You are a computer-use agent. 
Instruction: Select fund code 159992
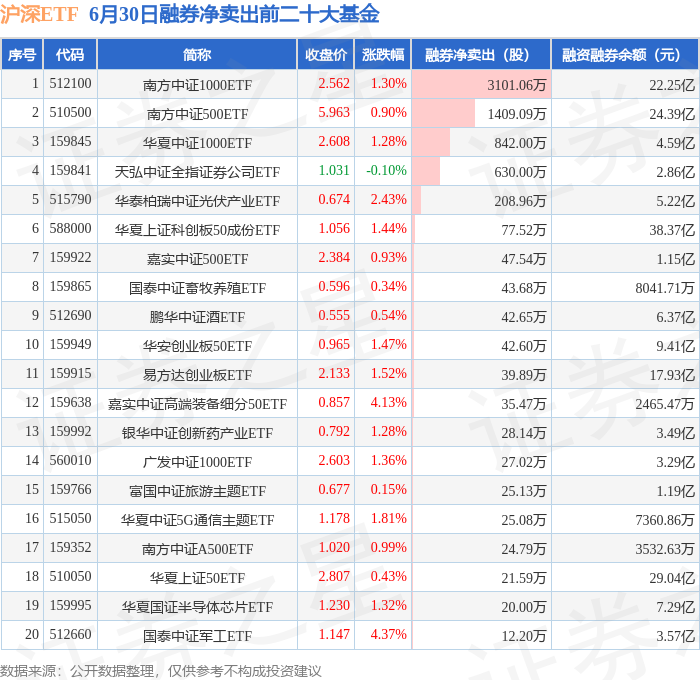point(70,432)
